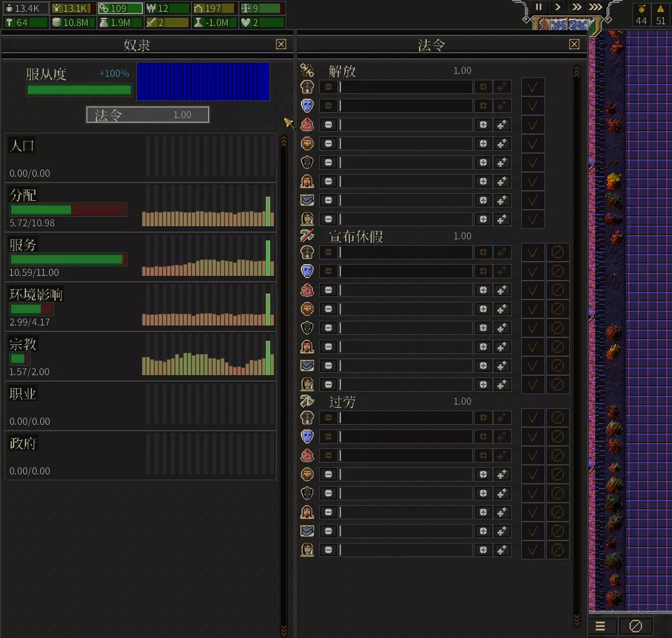Toggle 宣布休假 checkmark for the red-faced race

tap(533, 290)
